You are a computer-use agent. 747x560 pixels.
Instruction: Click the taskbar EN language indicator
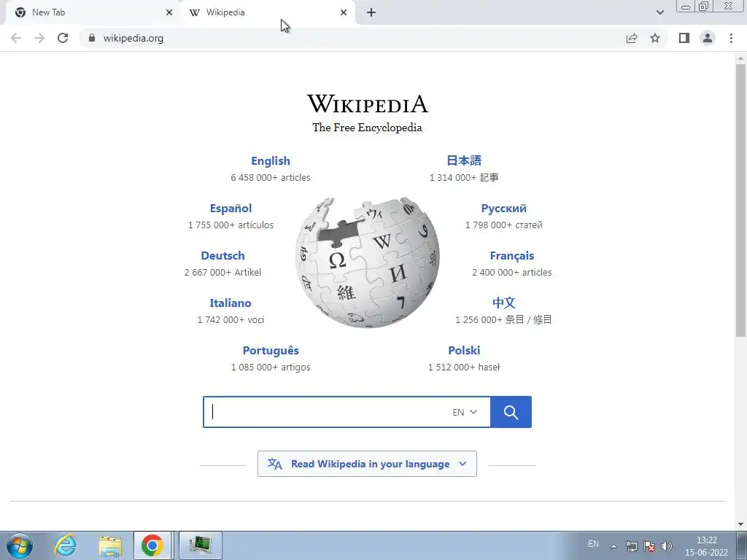click(593, 544)
